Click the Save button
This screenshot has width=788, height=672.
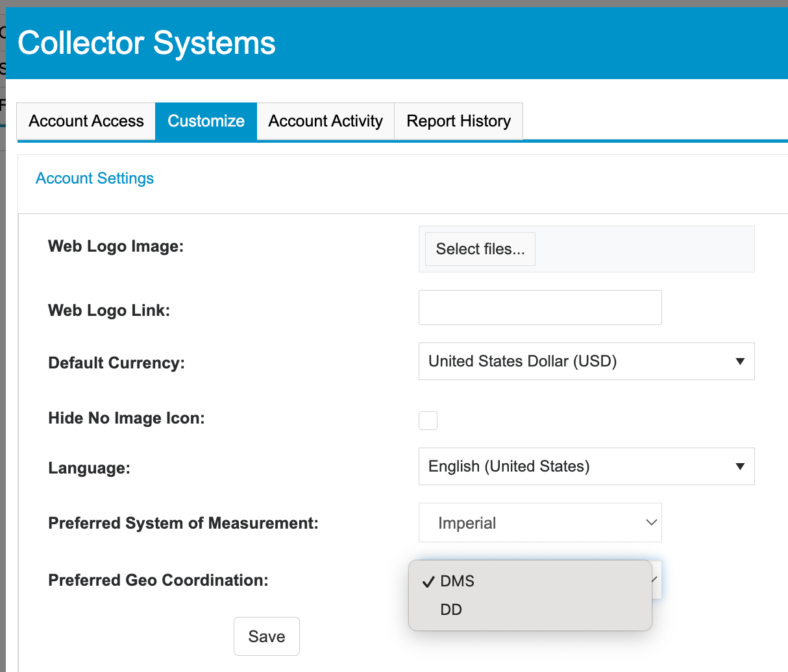point(267,636)
